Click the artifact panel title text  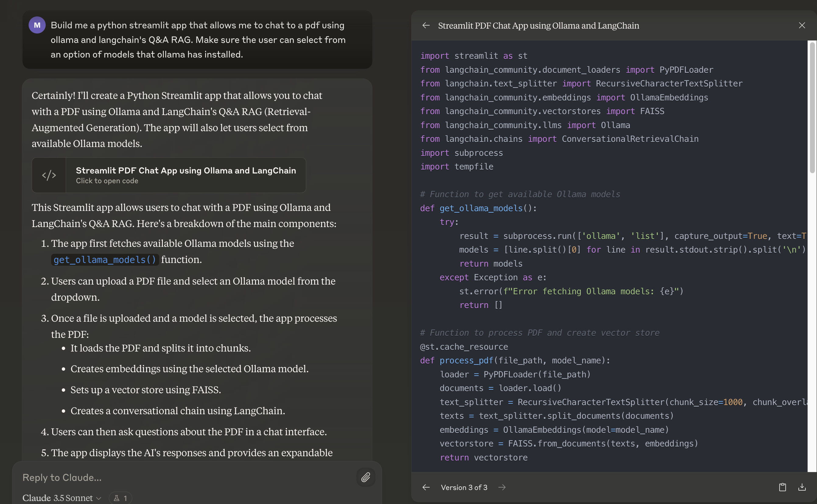tap(538, 26)
